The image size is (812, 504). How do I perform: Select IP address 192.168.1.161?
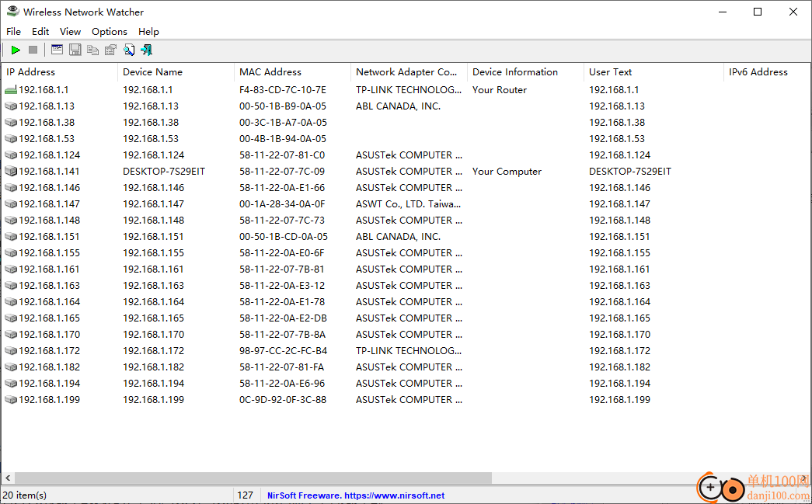[x=50, y=269]
